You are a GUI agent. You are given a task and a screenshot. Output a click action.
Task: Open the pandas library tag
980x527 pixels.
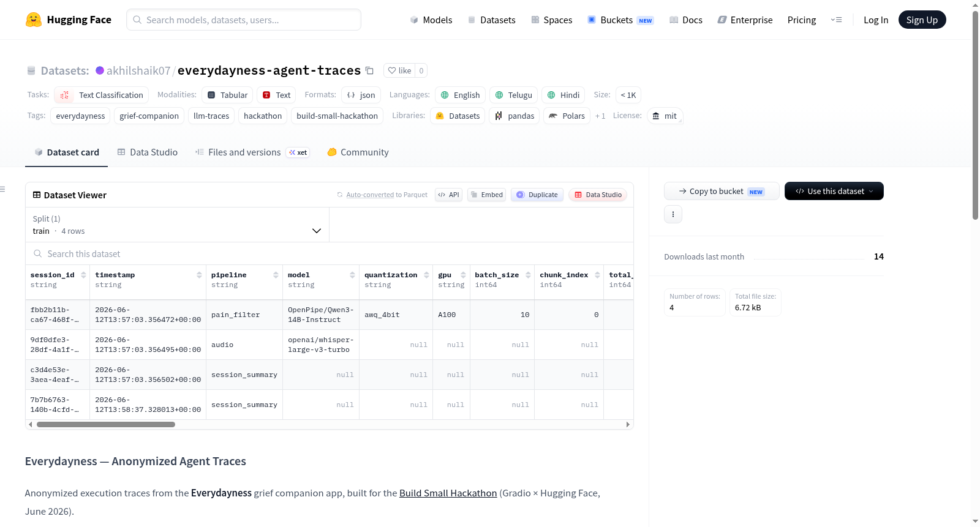514,116
